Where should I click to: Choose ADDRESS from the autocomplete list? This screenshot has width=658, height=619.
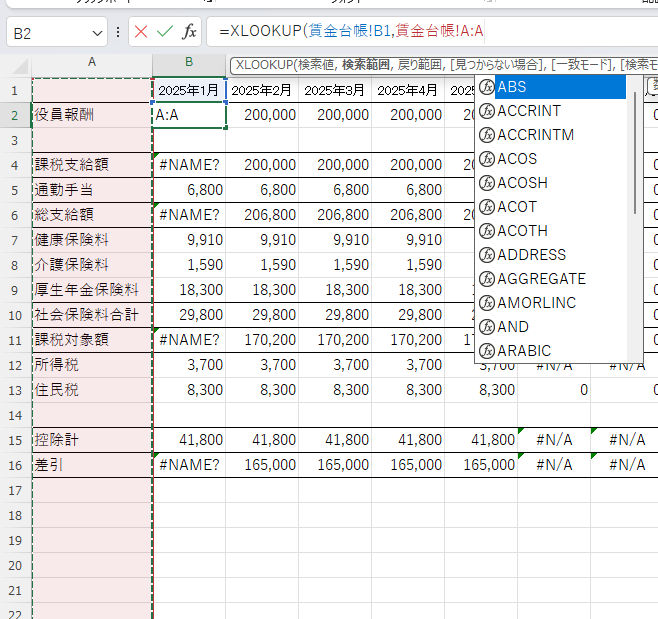pyautogui.click(x=553, y=254)
